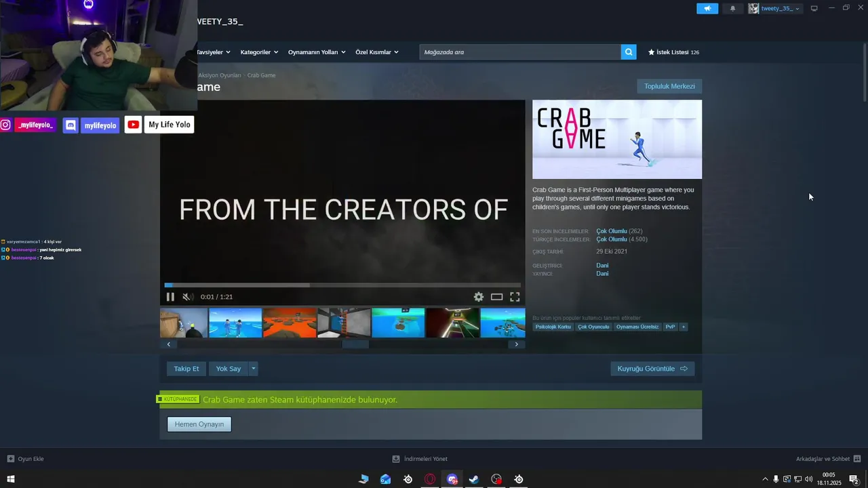Select the first trailer thumbnail
The image size is (868, 488).
(184, 323)
